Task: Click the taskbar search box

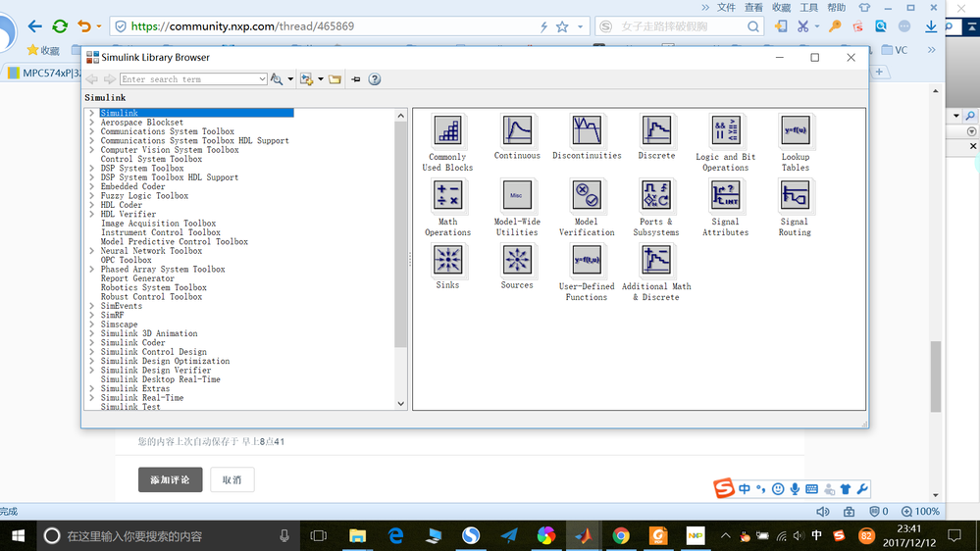Action: click(x=169, y=536)
